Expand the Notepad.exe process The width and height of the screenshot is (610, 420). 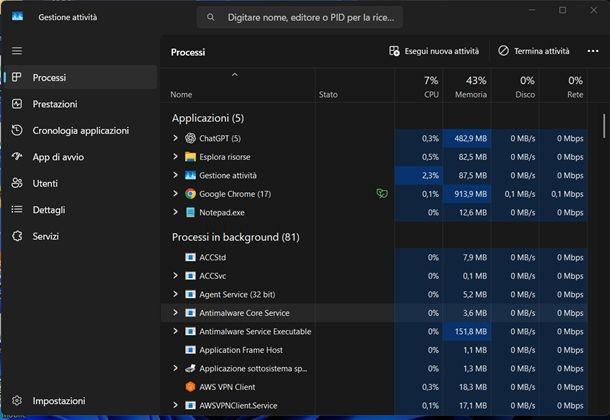[x=175, y=212]
